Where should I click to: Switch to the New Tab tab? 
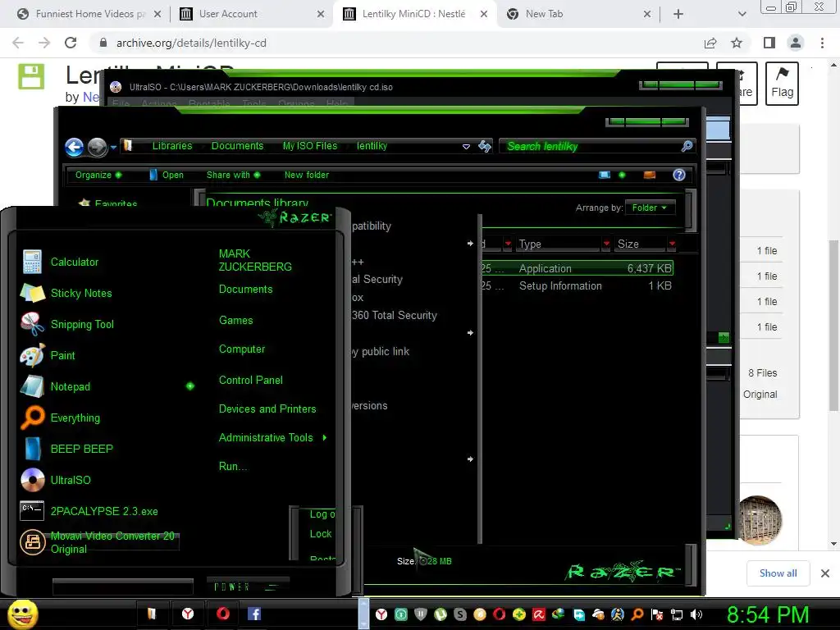[577, 14]
